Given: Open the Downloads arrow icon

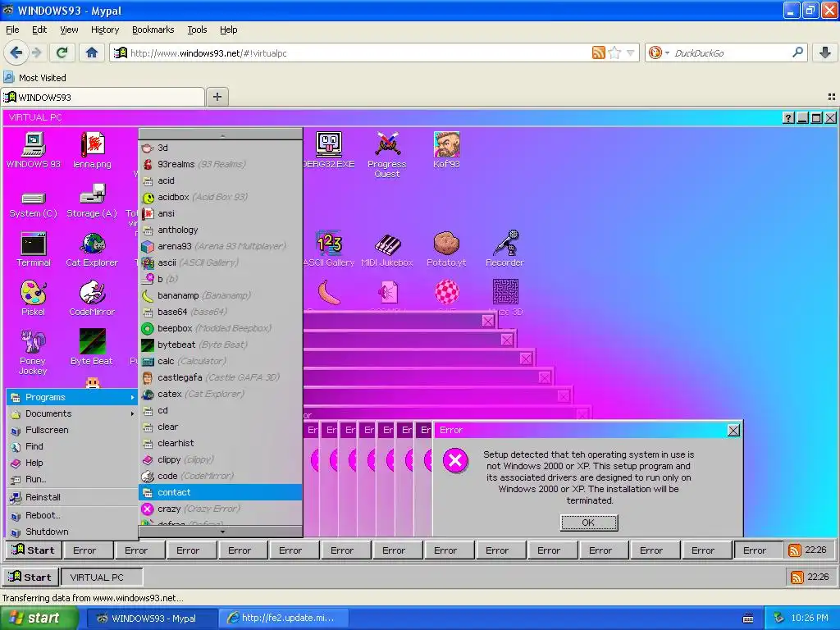Looking at the screenshot, I should coord(825,52).
